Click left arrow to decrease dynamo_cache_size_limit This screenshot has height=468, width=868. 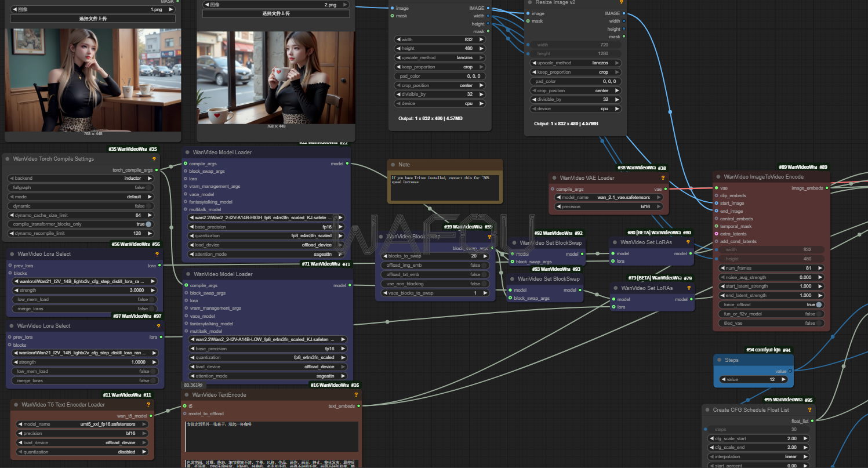[12, 215]
